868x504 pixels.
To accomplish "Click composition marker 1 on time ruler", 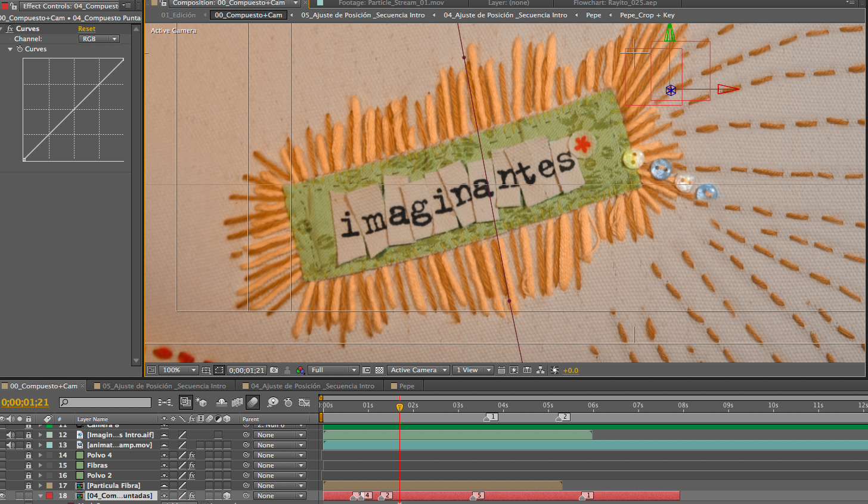I will coord(491,417).
